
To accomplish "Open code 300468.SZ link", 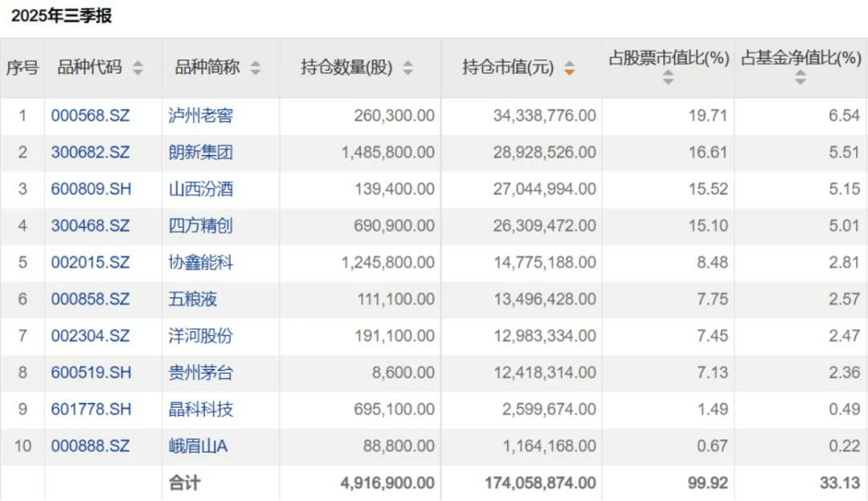I will pos(90,226).
